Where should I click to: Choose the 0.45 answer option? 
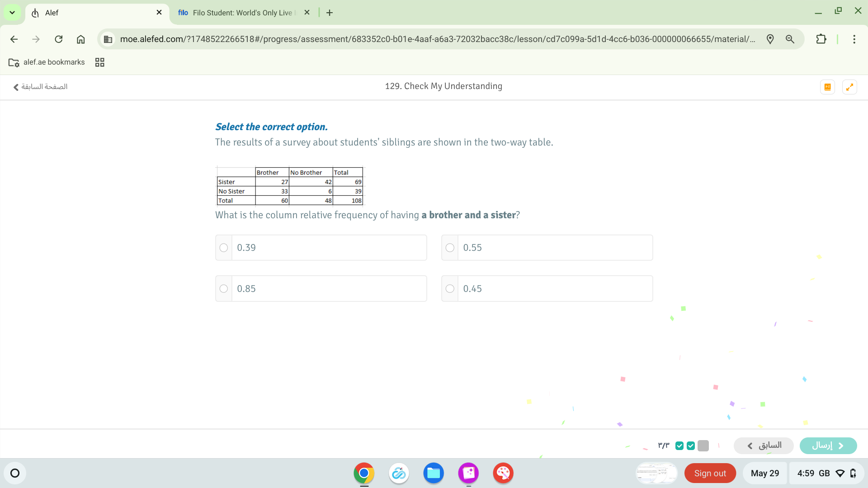450,289
